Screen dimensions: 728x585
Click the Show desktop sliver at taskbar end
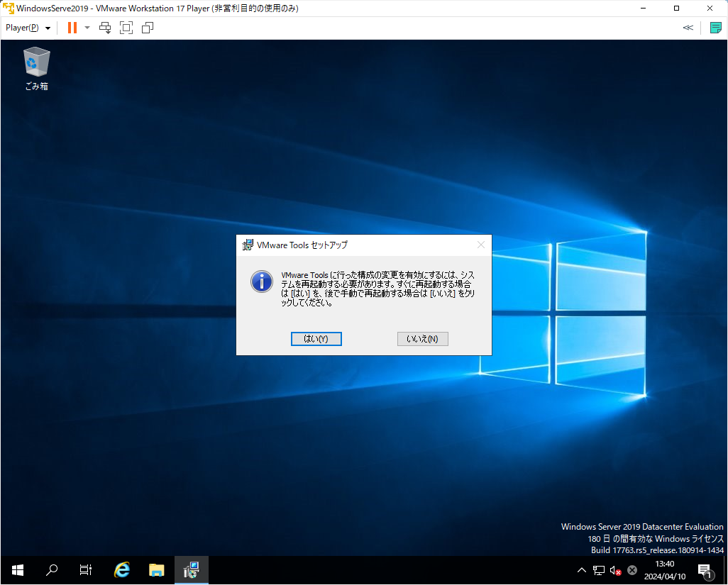click(725, 570)
